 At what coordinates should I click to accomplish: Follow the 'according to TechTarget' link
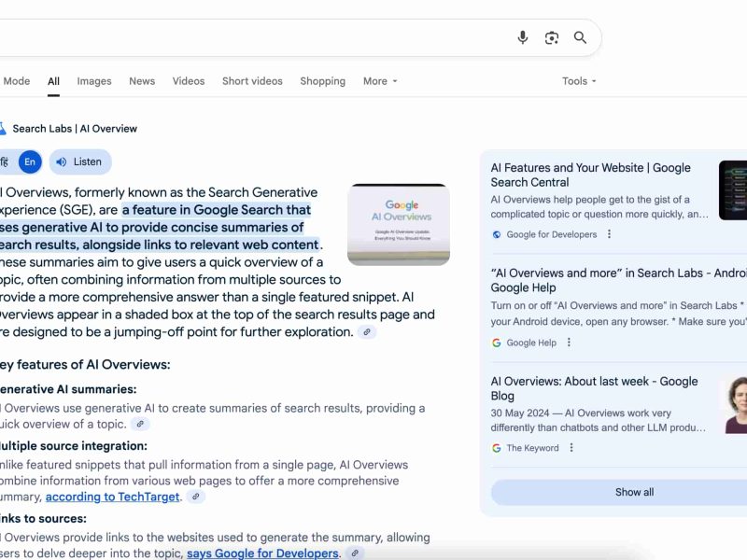tap(112, 497)
